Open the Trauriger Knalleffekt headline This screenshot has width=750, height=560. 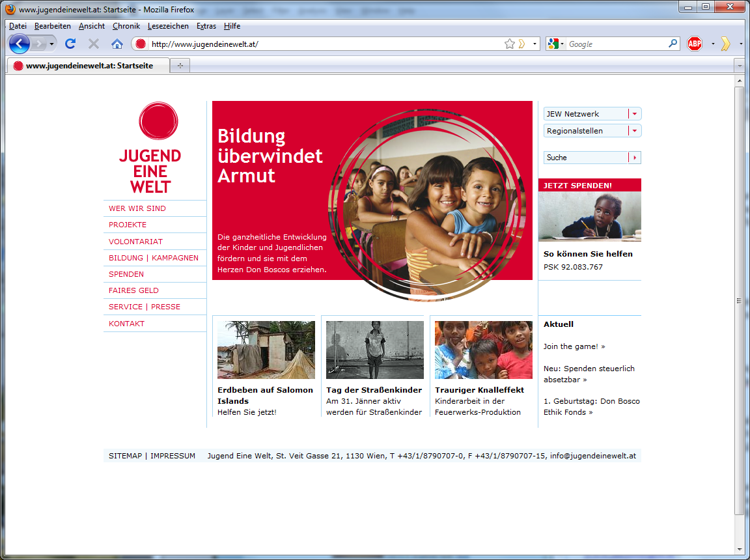coord(479,390)
